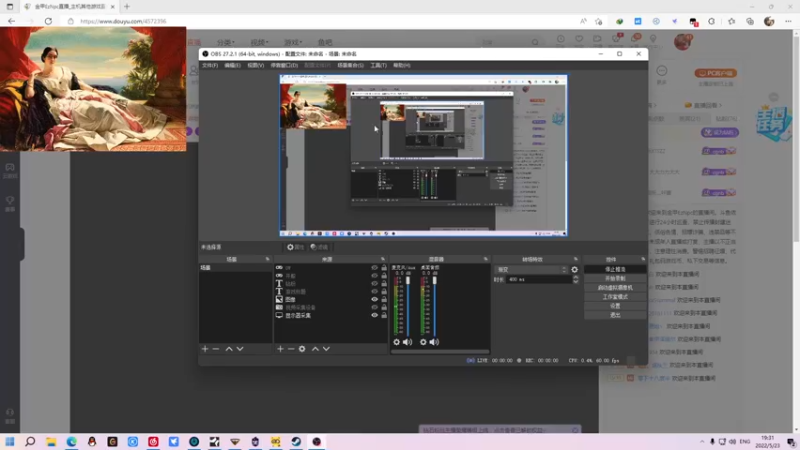
Task: Open Steam from the taskbar
Action: [296, 441]
